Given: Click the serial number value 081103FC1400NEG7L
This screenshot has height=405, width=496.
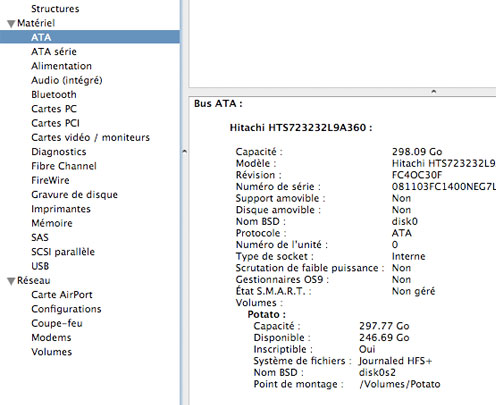Looking at the screenshot, I should point(444,187).
